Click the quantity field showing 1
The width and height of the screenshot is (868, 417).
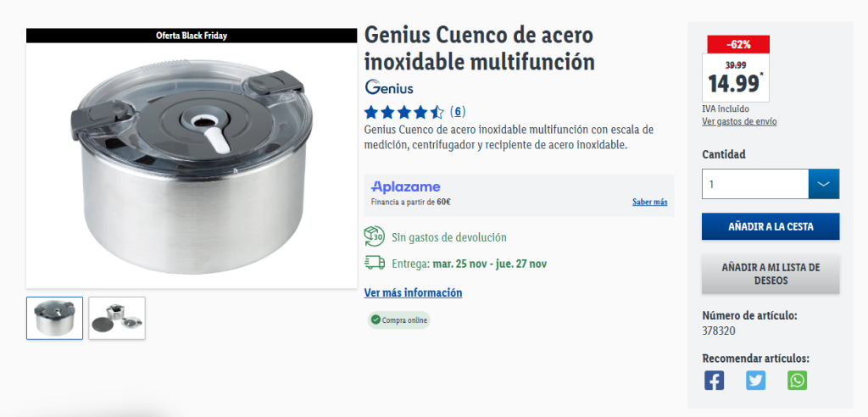click(x=755, y=184)
